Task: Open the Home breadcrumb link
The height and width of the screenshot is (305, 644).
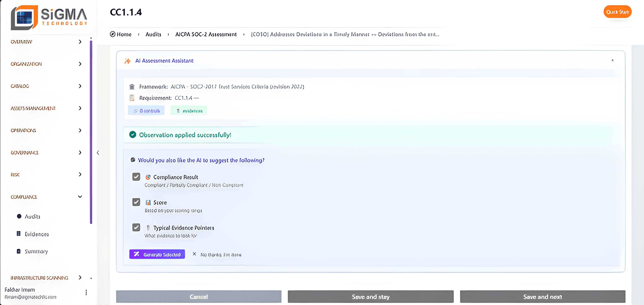Action: (x=124, y=34)
